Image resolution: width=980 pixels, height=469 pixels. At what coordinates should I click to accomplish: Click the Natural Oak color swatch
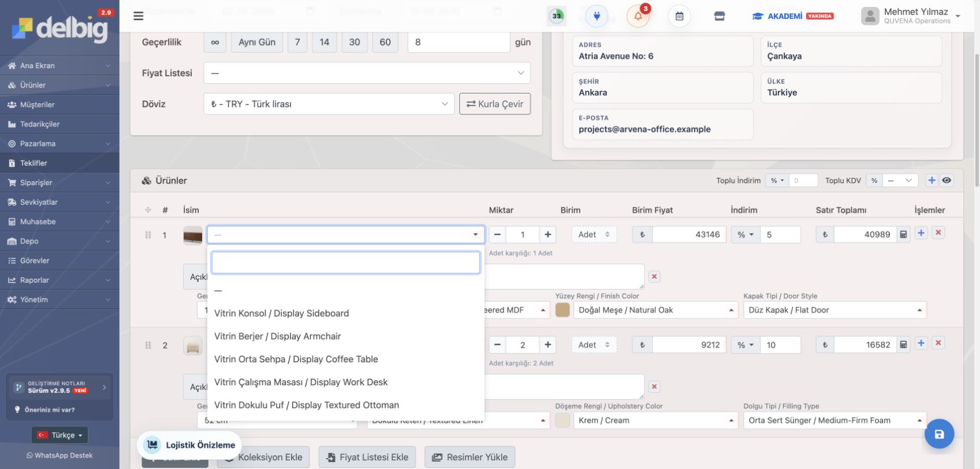[562, 310]
